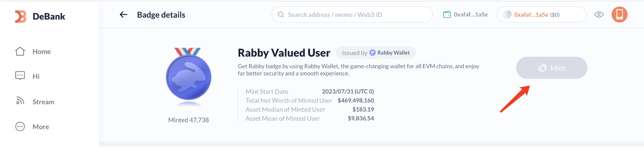
Task: Click the green wallet icon
Action: click(x=447, y=15)
